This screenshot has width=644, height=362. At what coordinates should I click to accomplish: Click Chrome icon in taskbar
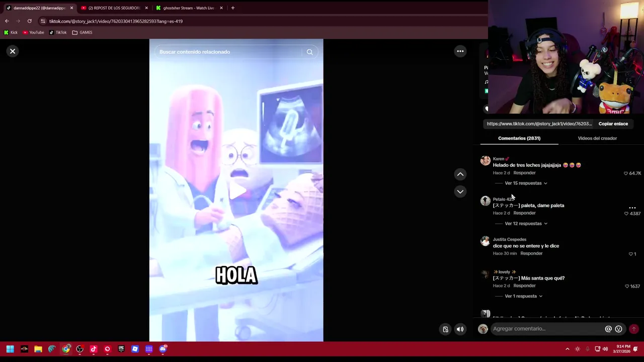pos(66,349)
